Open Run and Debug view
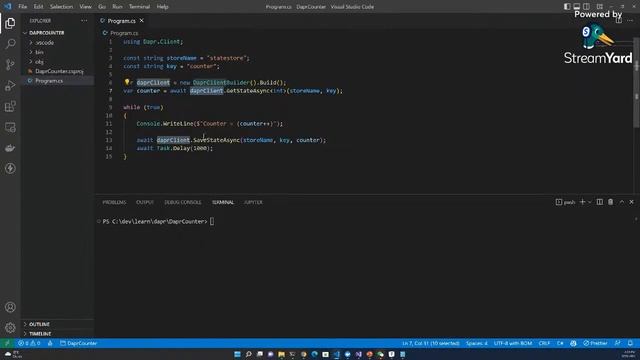The image size is (640, 360). pos(10,85)
